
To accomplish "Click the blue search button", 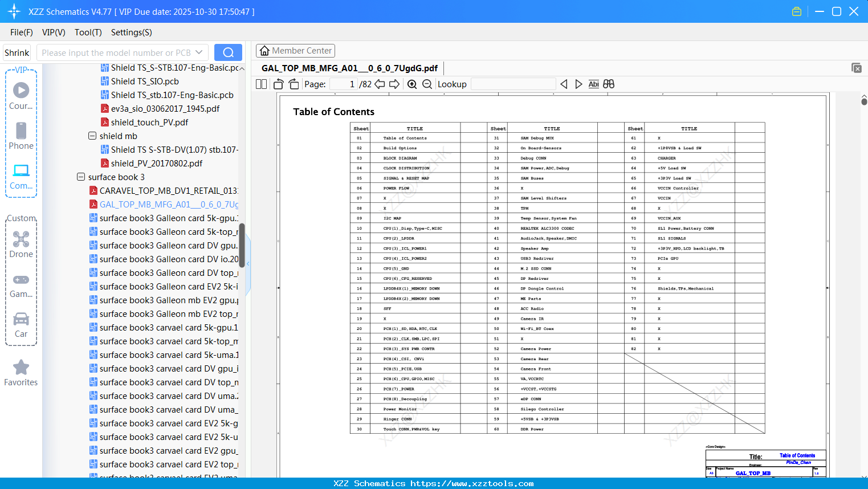I will pos(228,52).
